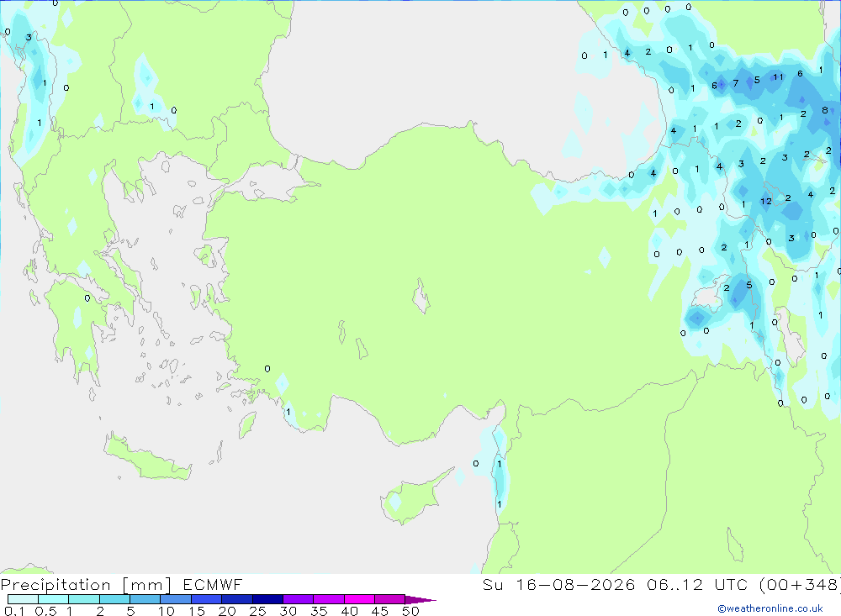The height and width of the screenshot is (616, 841).
Task: Click the 'Su' weekday label
Action: point(493,584)
